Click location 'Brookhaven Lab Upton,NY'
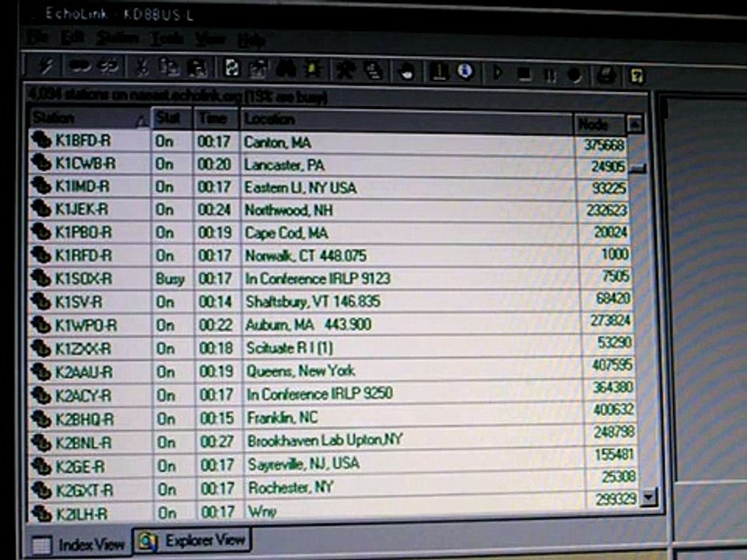Viewport: 747px width, 560px height. pyautogui.click(x=325, y=440)
